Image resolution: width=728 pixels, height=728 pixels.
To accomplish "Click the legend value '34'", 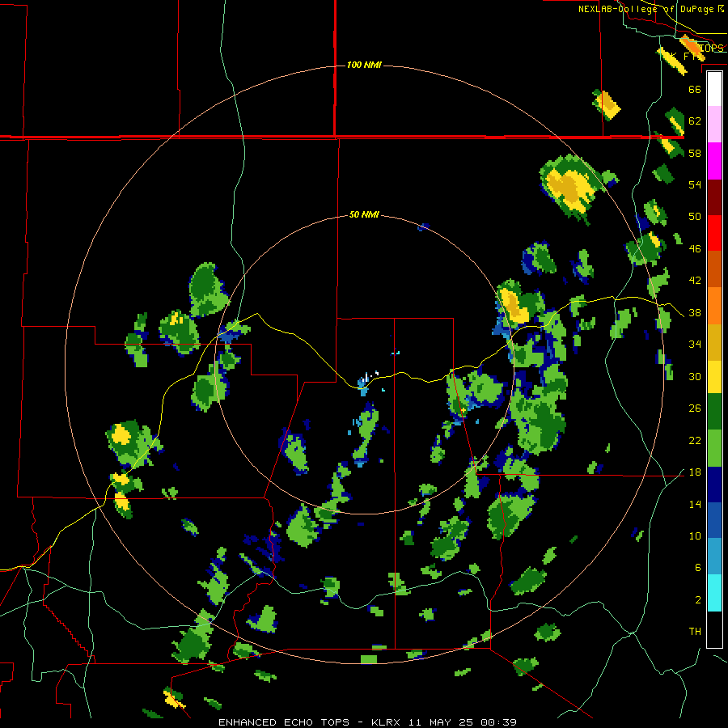I will (695, 345).
